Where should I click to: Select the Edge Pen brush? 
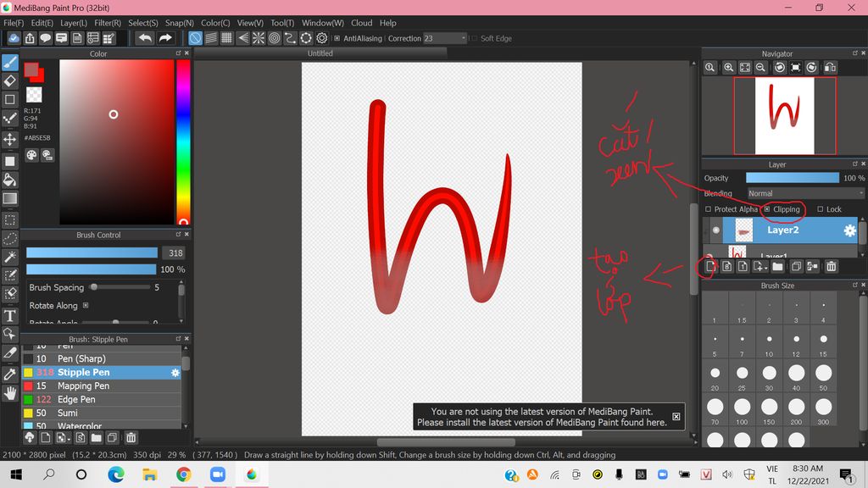click(102, 399)
